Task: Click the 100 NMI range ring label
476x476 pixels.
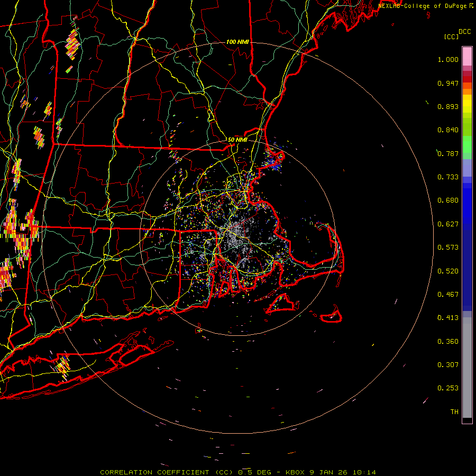Action: (x=237, y=42)
